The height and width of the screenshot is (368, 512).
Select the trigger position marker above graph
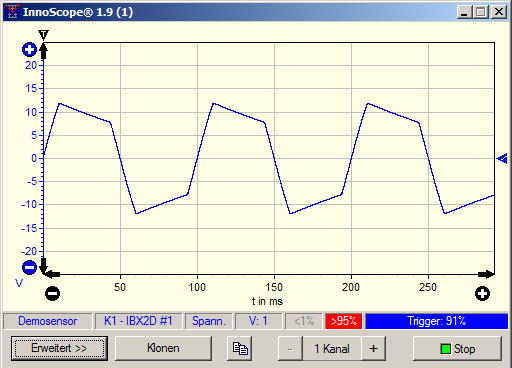tap(43, 35)
